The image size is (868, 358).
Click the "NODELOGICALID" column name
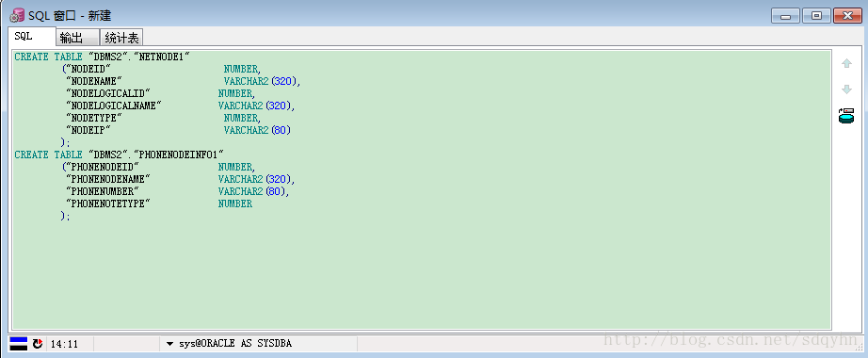coord(108,93)
